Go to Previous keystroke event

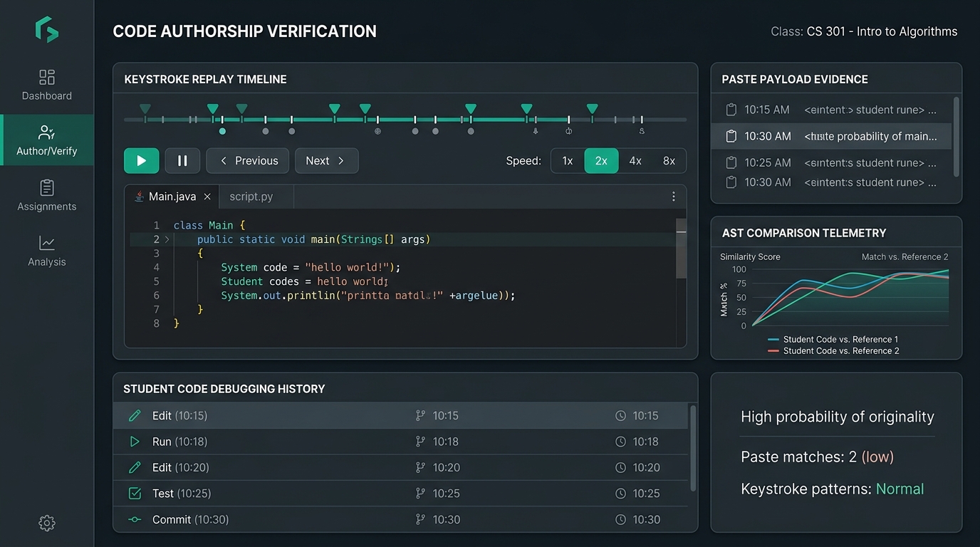coord(248,161)
